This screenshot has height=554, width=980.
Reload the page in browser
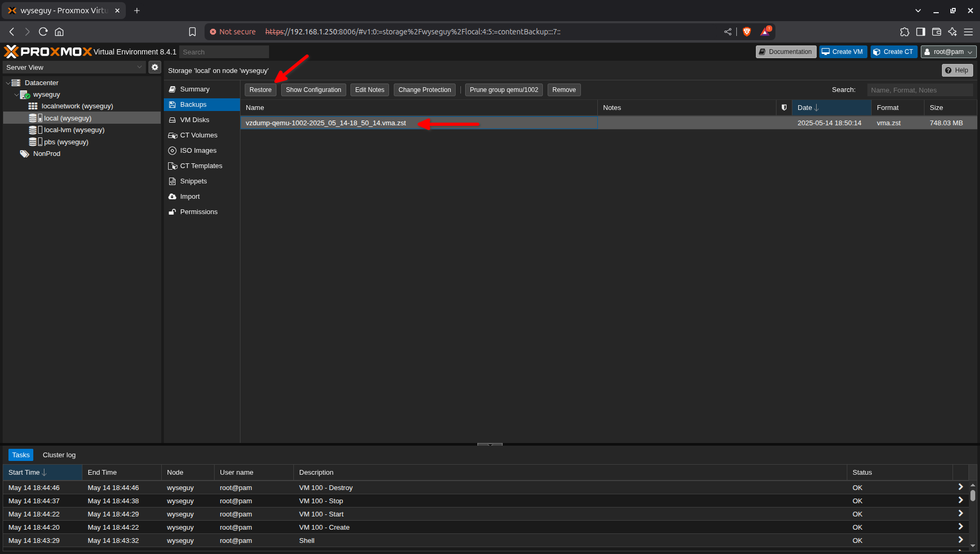43,32
